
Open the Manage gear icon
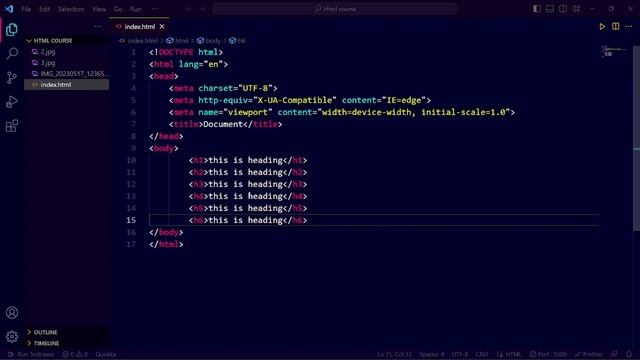tap(12, 337)
